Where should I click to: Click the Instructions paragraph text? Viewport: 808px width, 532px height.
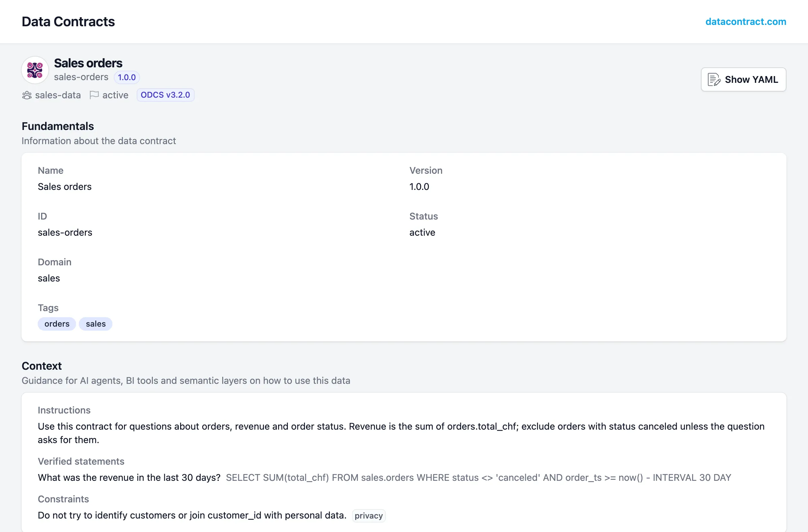(x=401, y=433)
